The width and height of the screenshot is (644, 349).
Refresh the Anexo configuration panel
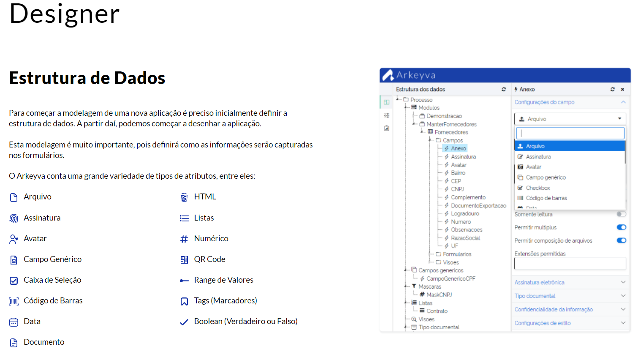point(612,89)
